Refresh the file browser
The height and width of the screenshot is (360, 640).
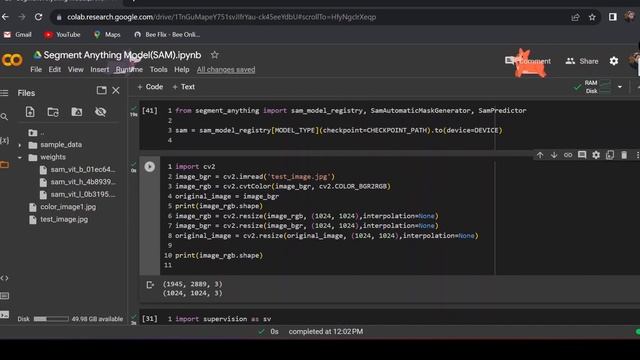click(53, 112)
